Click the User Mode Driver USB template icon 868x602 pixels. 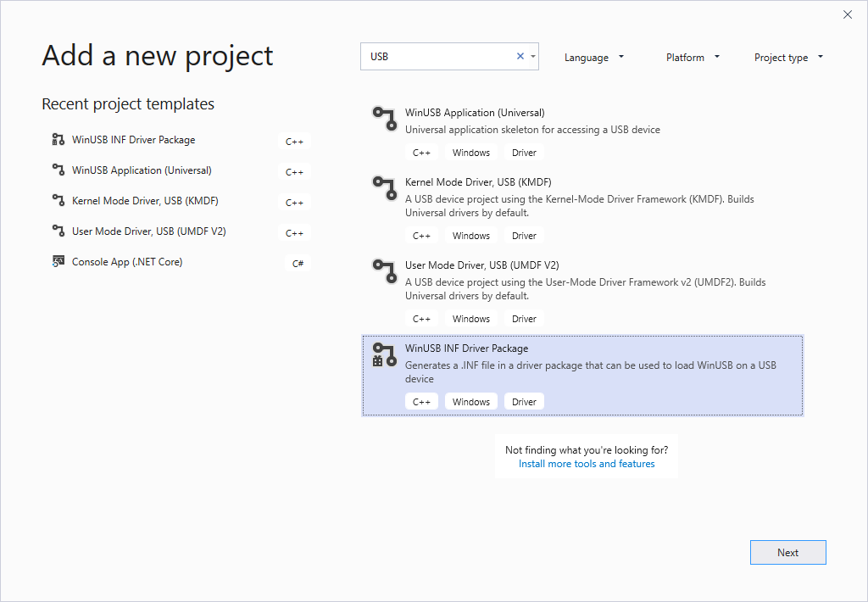[x=384, y=270]
